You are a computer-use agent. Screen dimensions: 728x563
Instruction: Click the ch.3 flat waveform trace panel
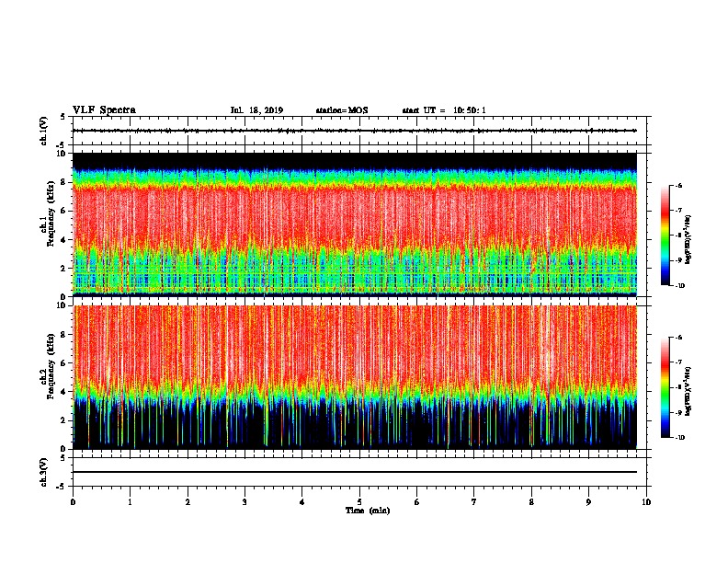pos(359,472)
